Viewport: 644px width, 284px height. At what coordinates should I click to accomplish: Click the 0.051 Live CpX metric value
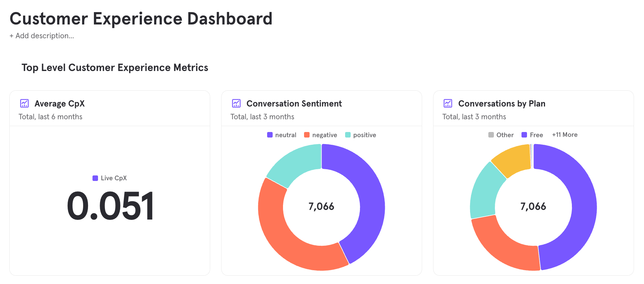[110, 206]
